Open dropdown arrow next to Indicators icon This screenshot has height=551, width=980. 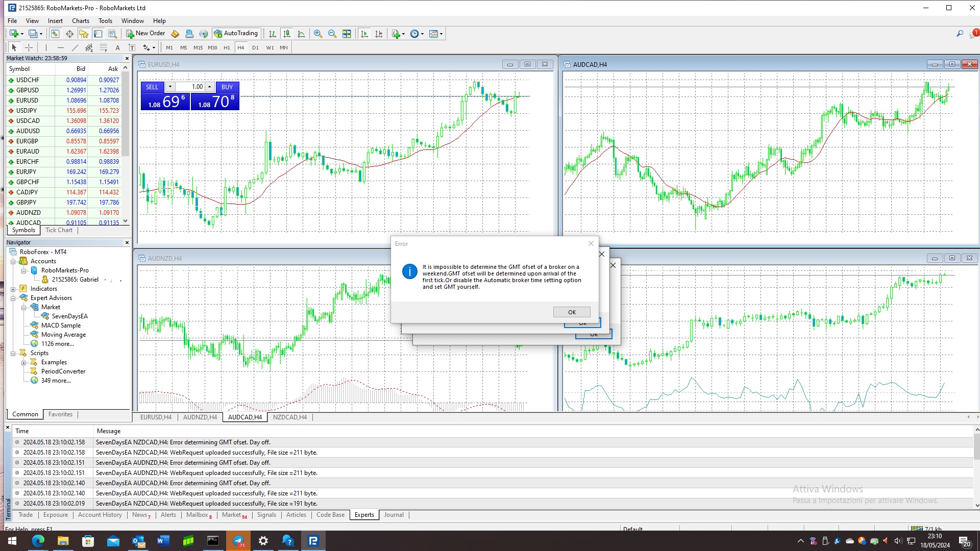403,34
